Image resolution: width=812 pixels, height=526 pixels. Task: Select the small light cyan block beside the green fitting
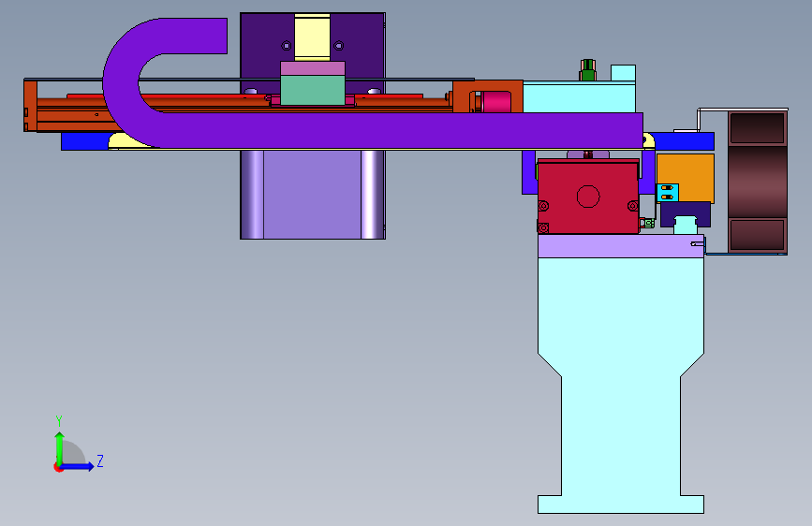623,73
